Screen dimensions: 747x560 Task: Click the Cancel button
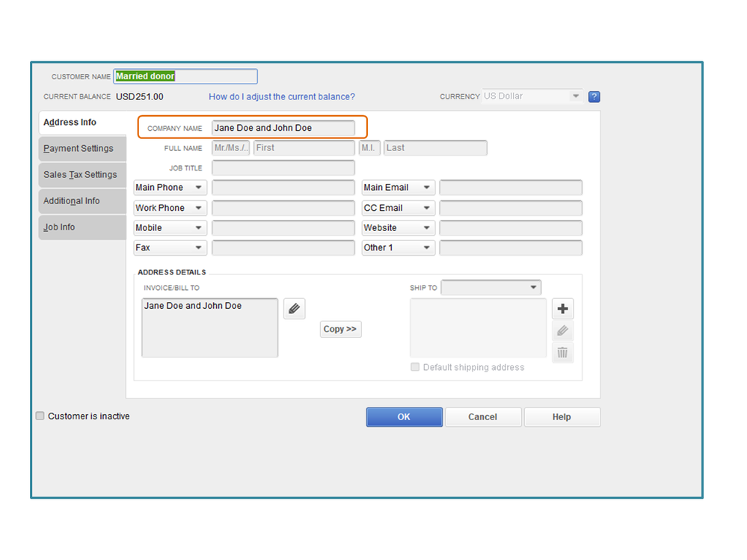[x=482, y=416]
